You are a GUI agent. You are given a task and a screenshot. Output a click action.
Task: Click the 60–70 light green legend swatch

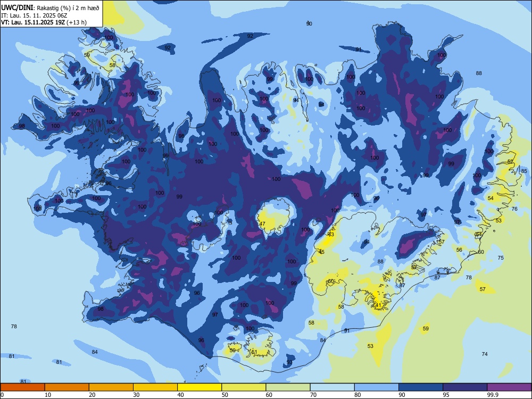coord(288,387)
